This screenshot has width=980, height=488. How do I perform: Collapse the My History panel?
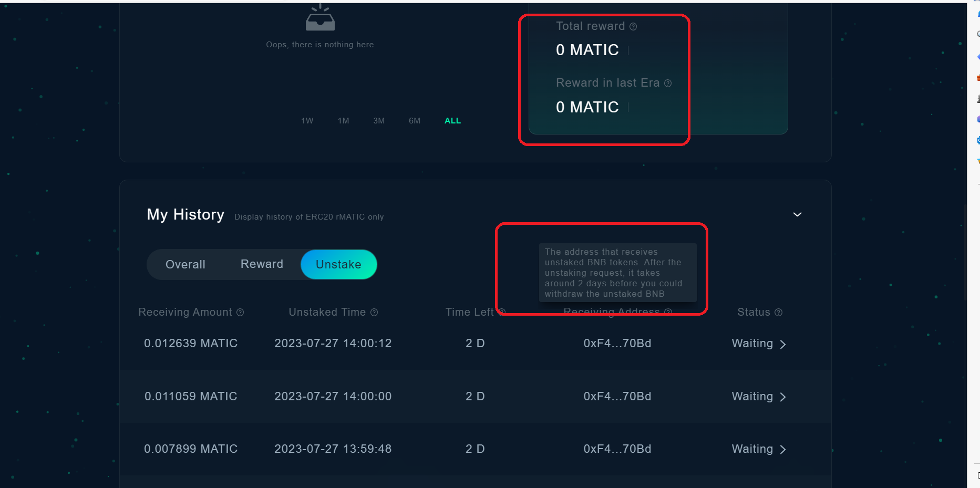pyautogui.click(x=797, y=214)
